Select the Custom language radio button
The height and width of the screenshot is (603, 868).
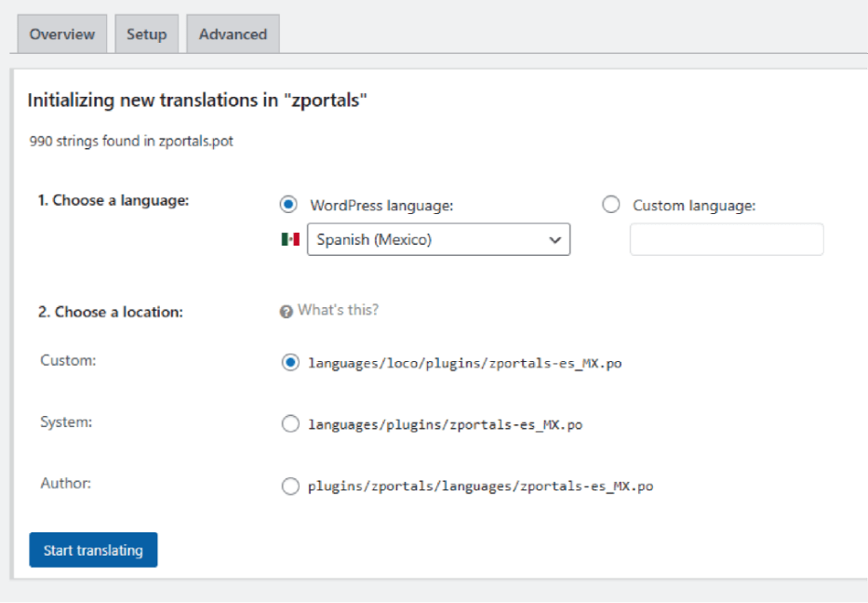pyautogui.click(x=611, y=205)
